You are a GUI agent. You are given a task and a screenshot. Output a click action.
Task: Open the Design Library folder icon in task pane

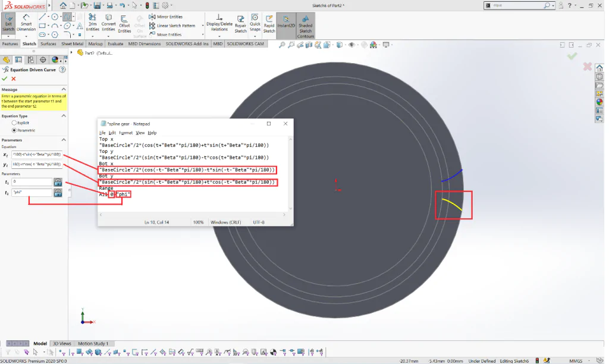click(x=599, y=85)
